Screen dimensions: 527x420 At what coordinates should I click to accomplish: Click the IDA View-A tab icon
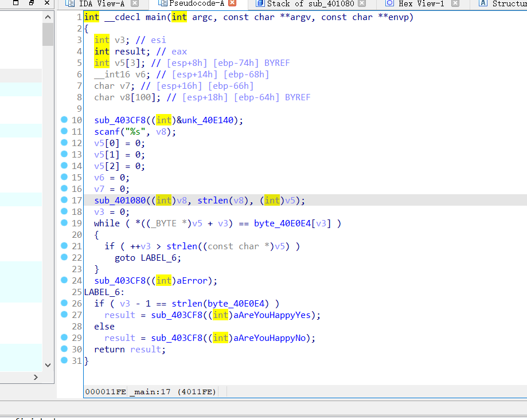click(x=70, y=3)
